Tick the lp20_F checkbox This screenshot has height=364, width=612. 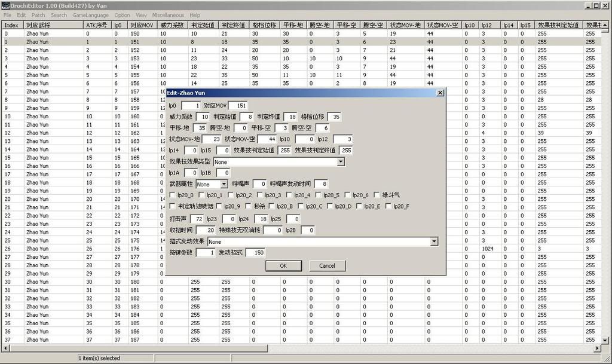(389, 206)
